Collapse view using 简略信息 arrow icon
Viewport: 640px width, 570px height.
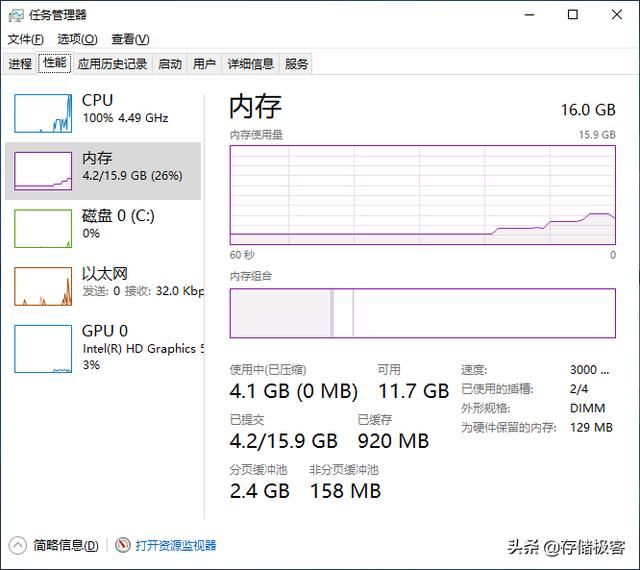click(x=18, y=545)
